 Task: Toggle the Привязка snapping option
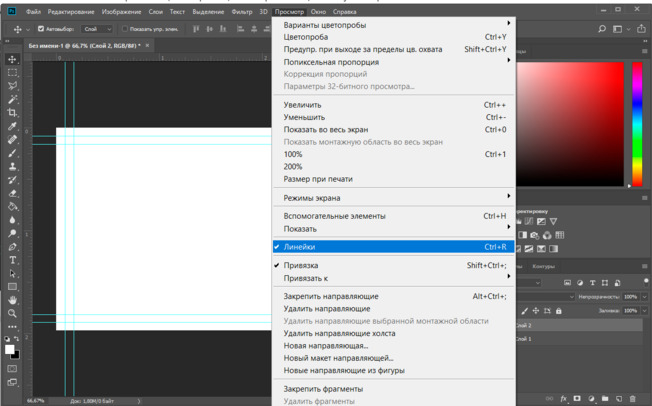pos(300,266)
